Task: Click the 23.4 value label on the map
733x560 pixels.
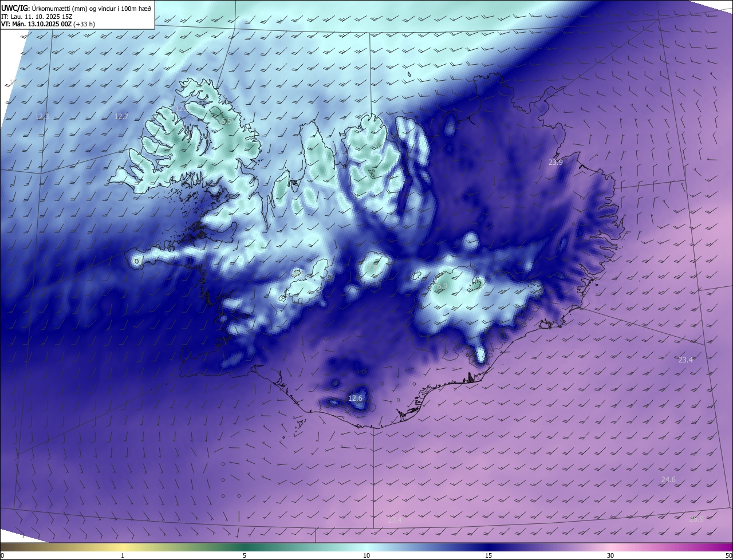Action: click(x=685, y=360)
